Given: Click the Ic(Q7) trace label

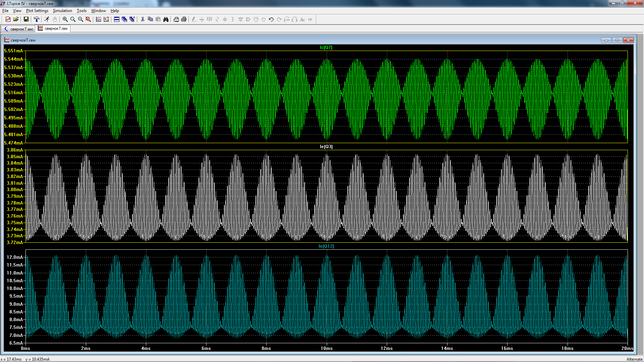Looking at the screenshot, I should [x=326, y=47].
